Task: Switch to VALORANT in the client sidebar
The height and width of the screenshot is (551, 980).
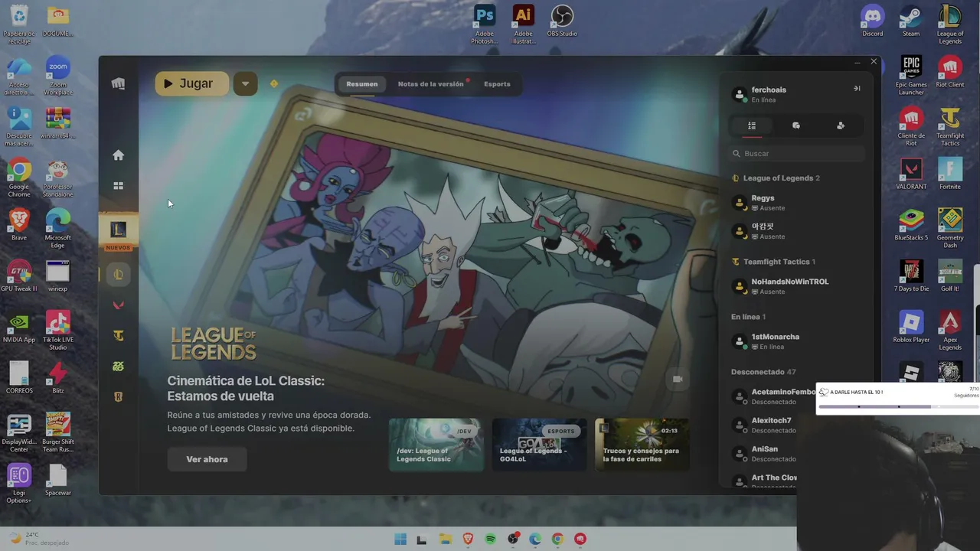Action: [118, 305]
